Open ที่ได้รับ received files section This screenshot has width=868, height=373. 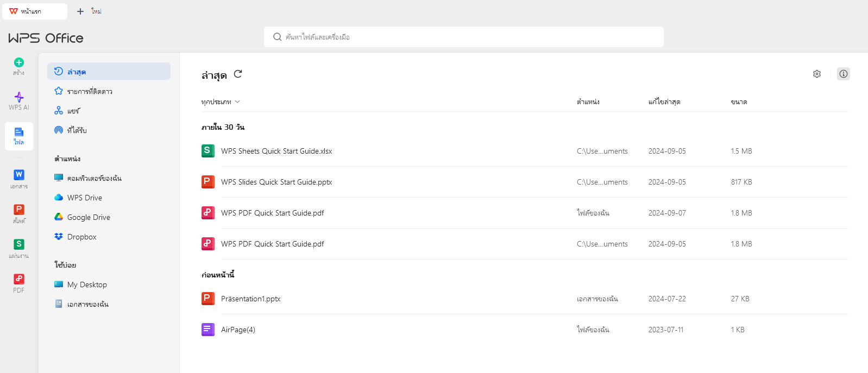[x=109, y=130]
